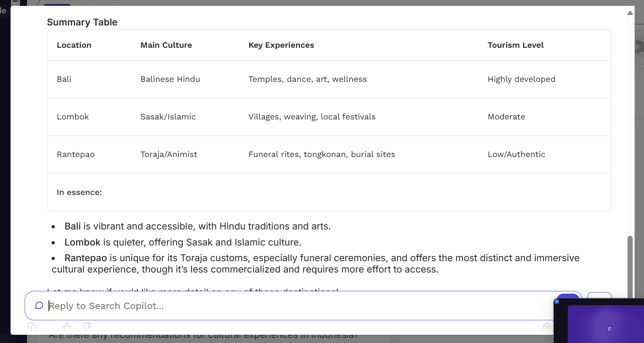The width and height of the screenshot is (644, 343).
Task: Click the small blue icon on video thumbnail corner
Action: click(557, 301)
